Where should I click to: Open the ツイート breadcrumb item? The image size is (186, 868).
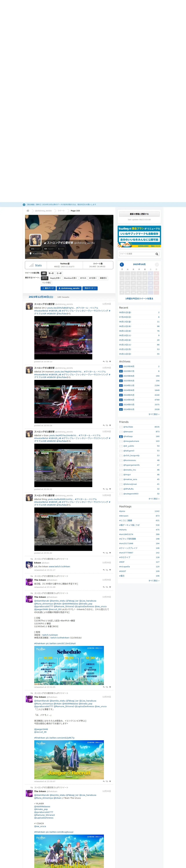[61, 211]
